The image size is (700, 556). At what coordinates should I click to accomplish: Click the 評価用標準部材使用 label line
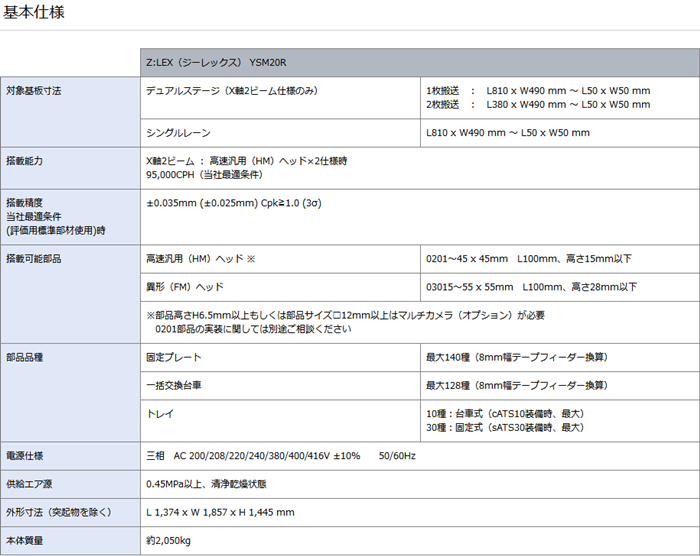56,231
